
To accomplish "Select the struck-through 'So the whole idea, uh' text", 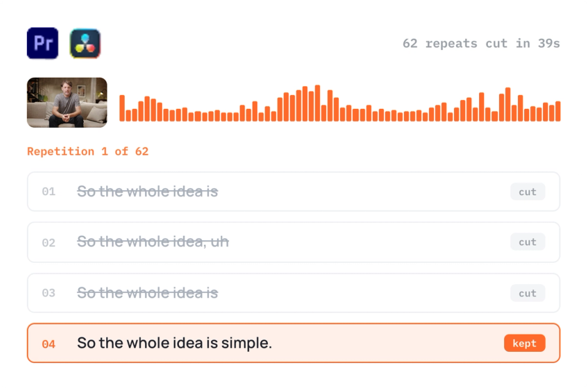I will point(153,242).
